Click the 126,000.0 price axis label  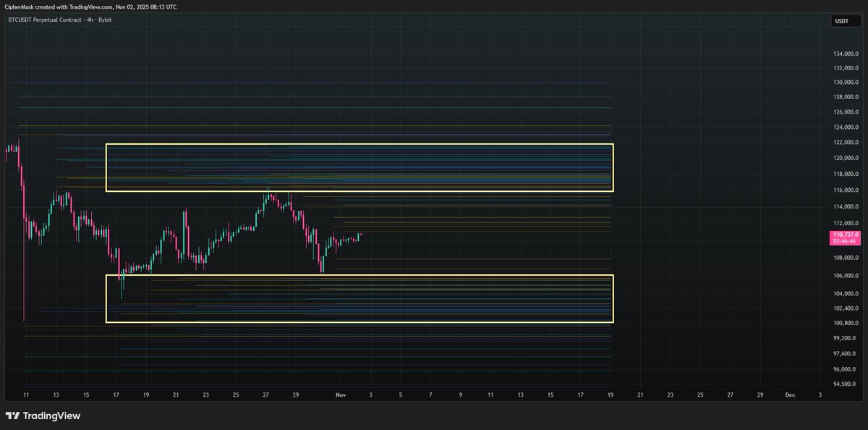(x=846, y=112)
